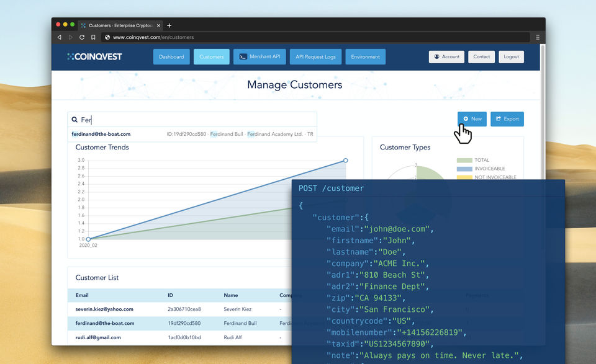
Task: Export the customer list
Action: pos(507,119)
